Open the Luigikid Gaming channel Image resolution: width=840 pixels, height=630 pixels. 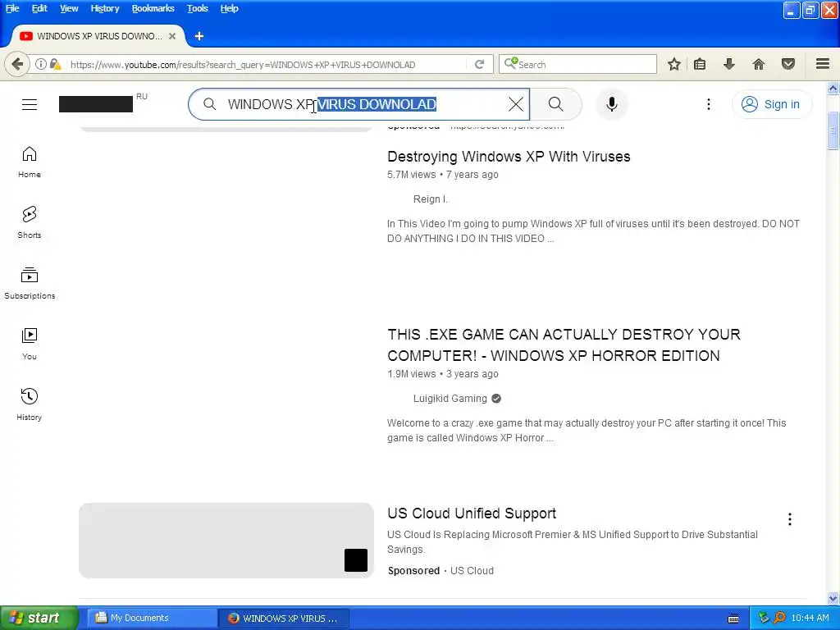(450, 399)
